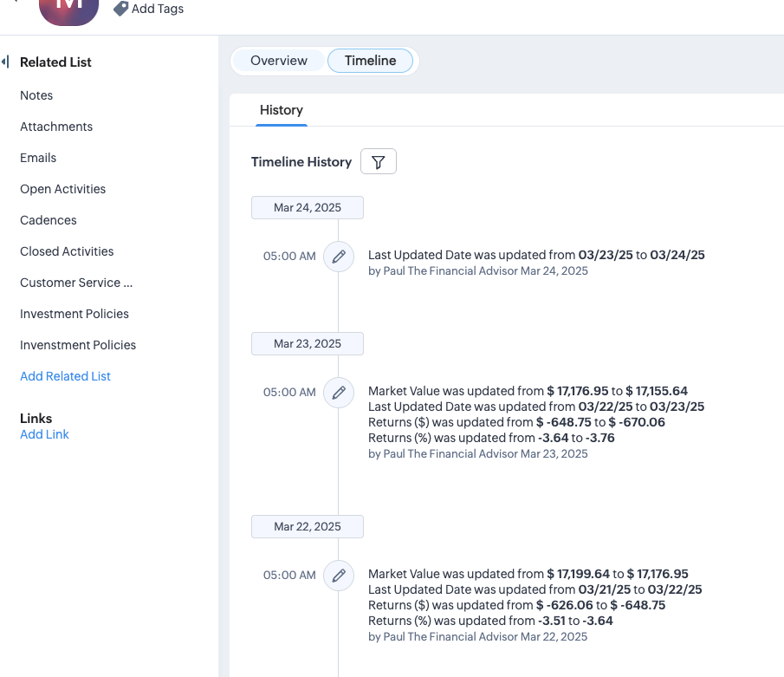Click the Add Tags tag icon

[121, 9]
